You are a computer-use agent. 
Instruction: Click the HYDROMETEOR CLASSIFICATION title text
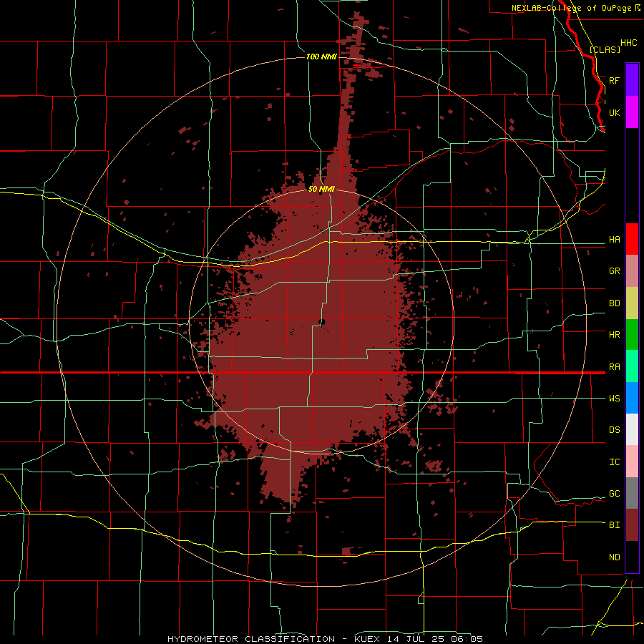click(251, 639)
